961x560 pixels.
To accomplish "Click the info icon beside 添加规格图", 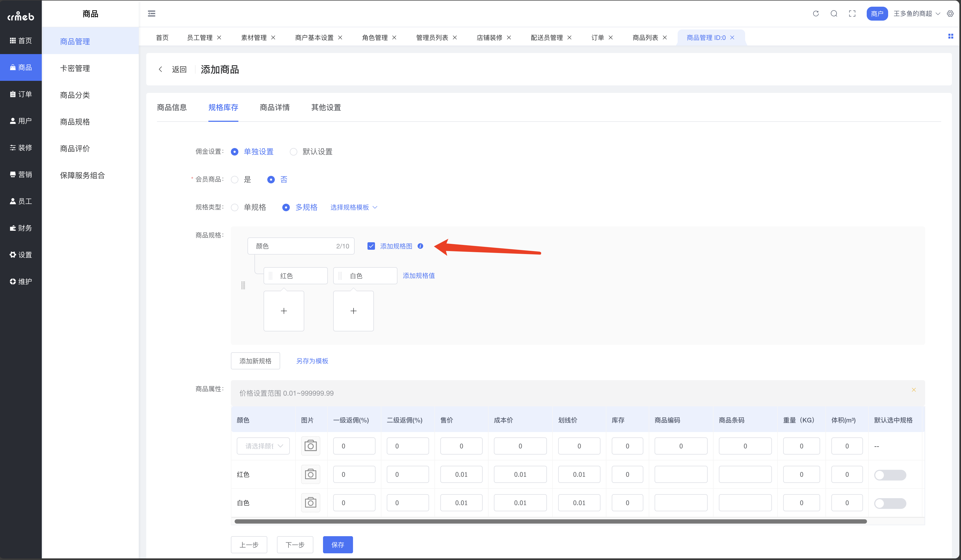I will coord(420,246).
